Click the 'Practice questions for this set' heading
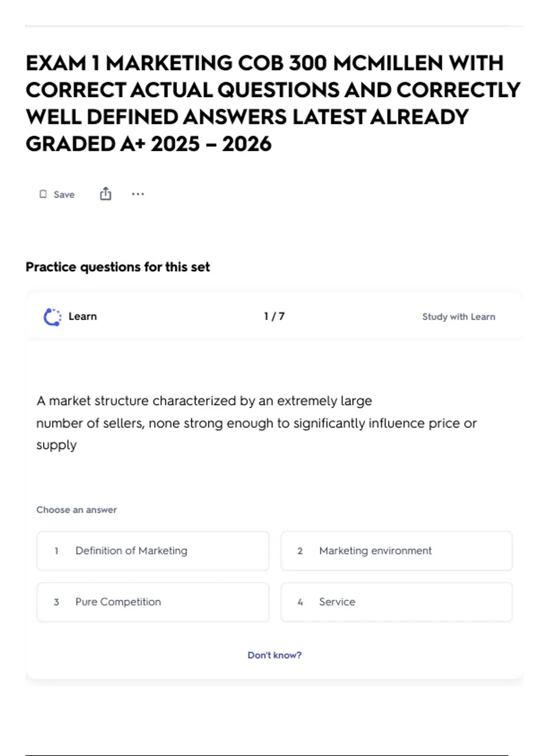 click(117, 267)
